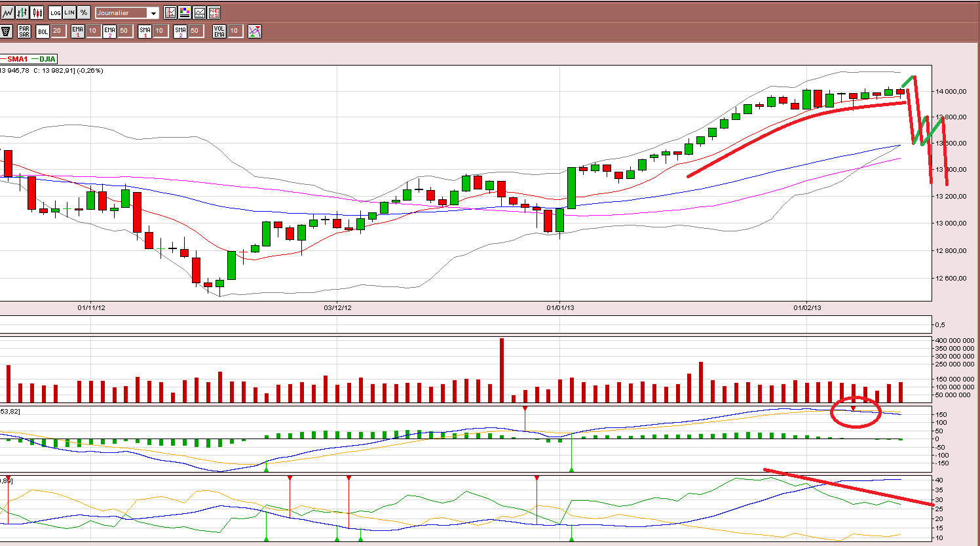Click the green DJIA legend entry

[x=44, y=59]
